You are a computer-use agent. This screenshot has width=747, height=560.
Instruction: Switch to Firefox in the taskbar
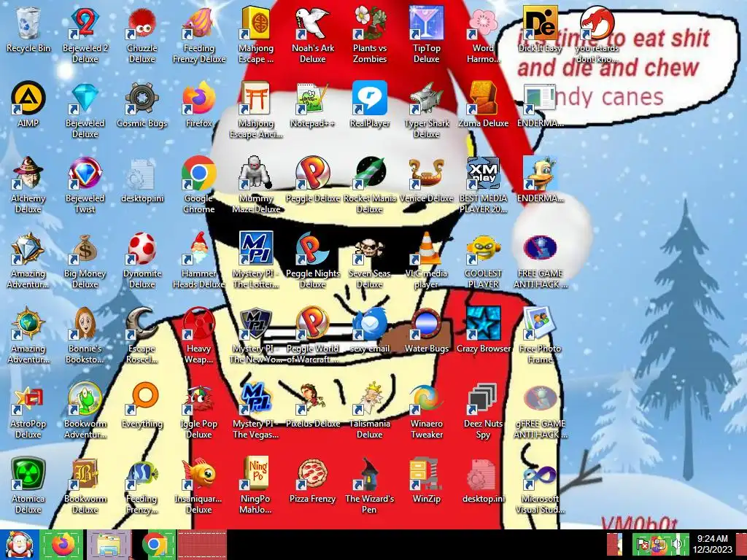[x=63, y=545]
